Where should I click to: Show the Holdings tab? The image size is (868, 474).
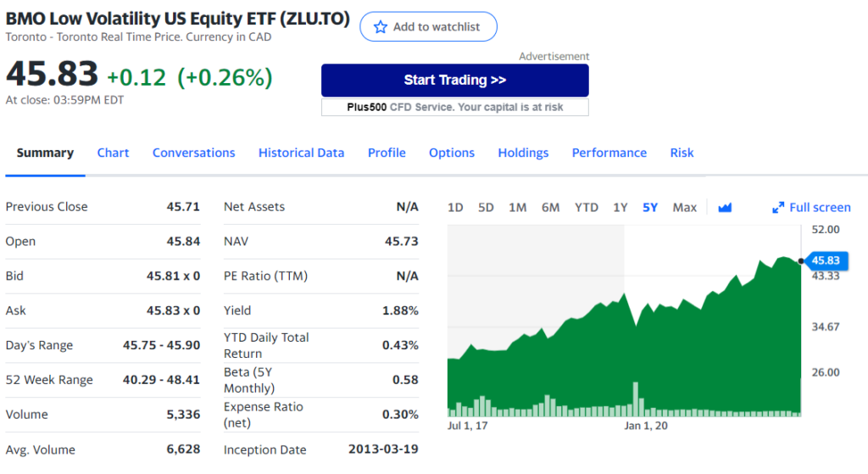pos(523,153)
